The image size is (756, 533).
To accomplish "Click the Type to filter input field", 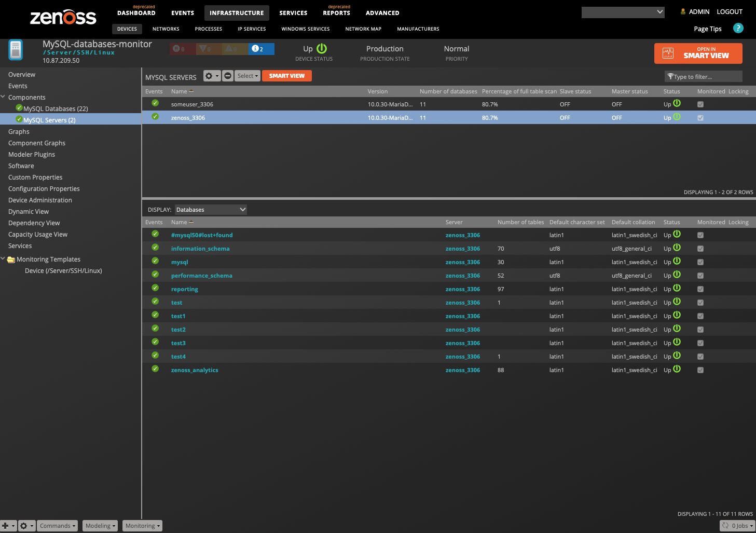I will (704, 77).
